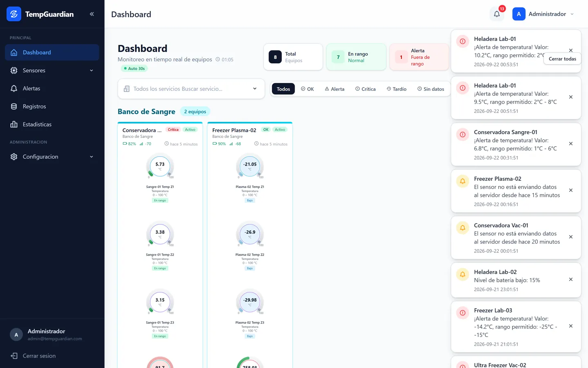Screen dimensions: 588x368
Task: Open notifications bell with badge 13
Action: click(x=497, y=14)
